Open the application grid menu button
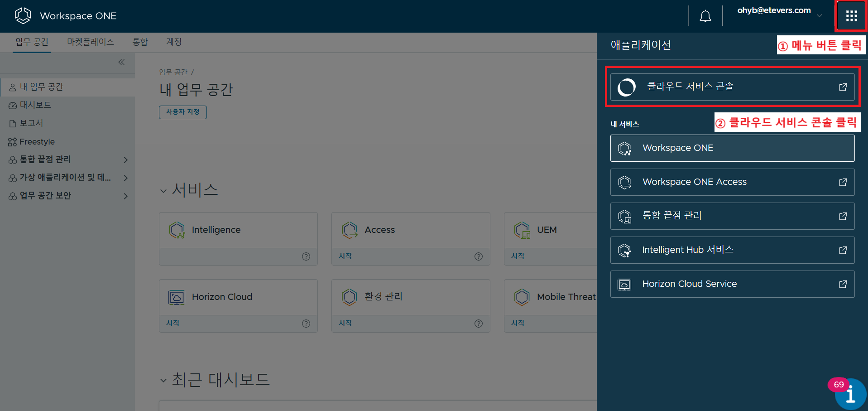This screenshot has width=868, height=411. [x=851, y=15]
